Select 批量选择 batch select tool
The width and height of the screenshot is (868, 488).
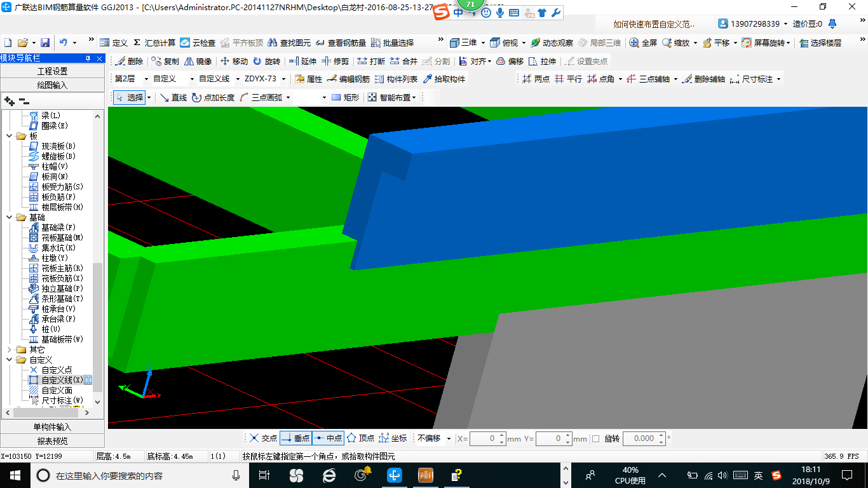click(x=392, y=43)
